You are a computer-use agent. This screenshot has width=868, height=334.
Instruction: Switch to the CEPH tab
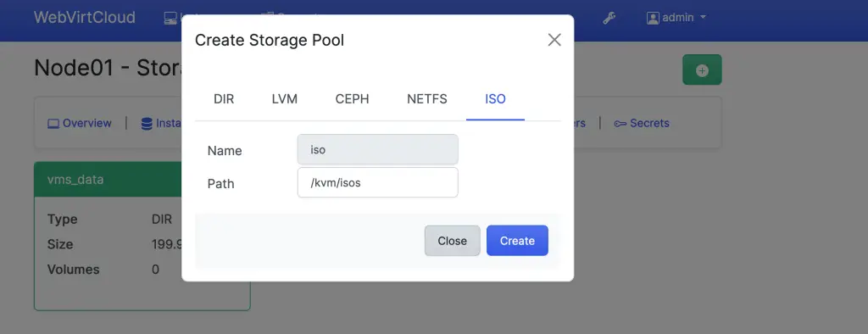click(352, 99)
